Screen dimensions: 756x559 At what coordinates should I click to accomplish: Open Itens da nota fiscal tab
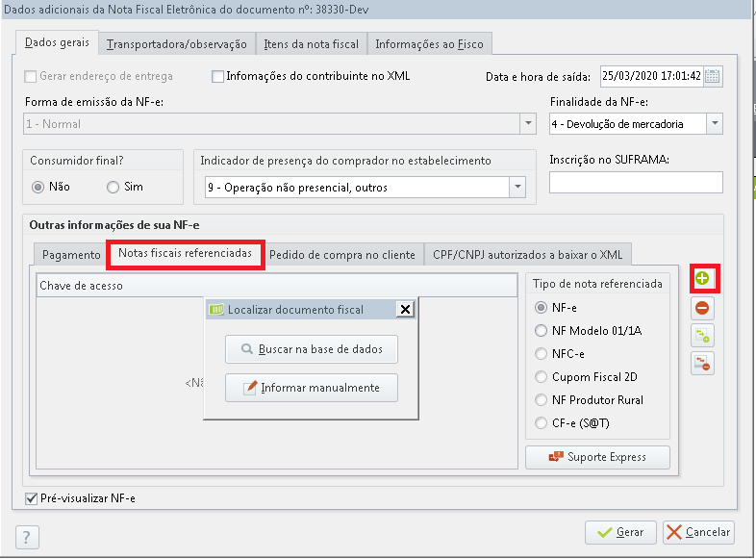[311, 44]
